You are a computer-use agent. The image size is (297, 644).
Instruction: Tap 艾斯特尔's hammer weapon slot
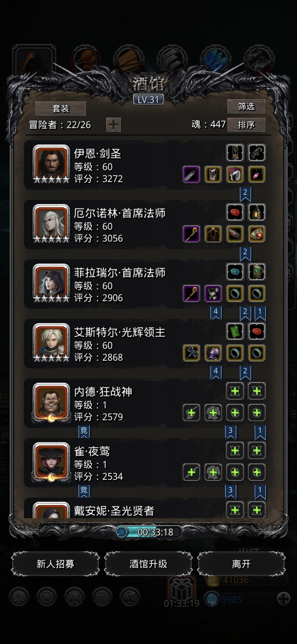coord(191,353)
